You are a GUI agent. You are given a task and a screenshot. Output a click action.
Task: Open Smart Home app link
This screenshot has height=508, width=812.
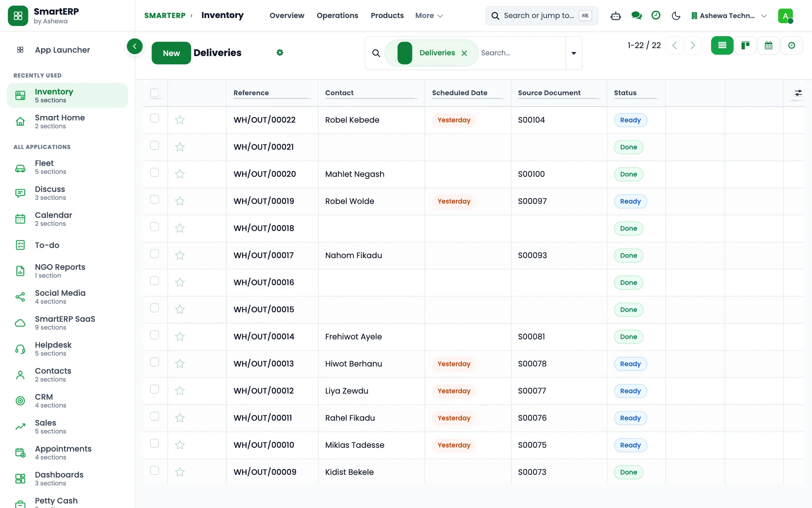click(68, 122)
